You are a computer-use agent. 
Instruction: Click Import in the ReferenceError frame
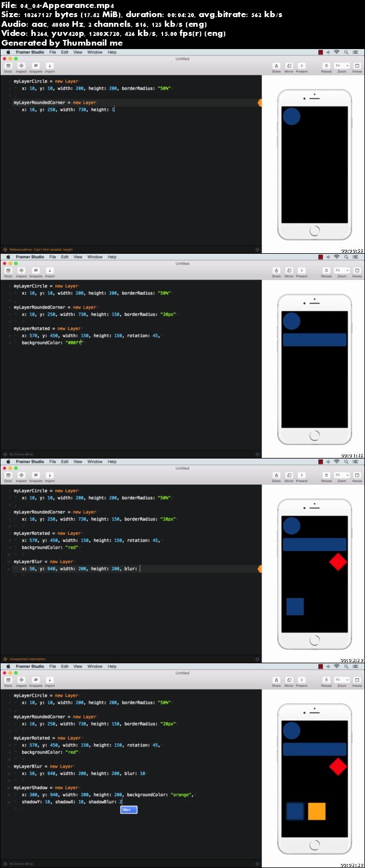point(50,67)
